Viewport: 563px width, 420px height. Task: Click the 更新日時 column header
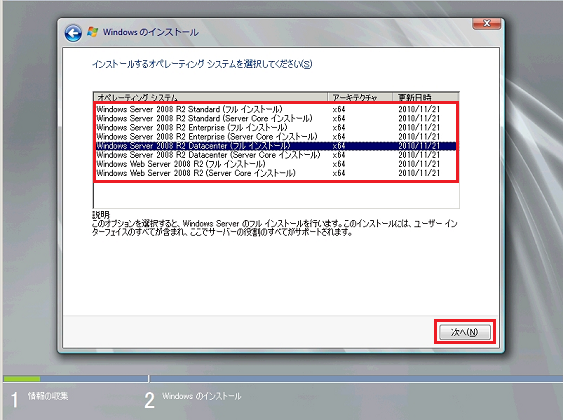[x=425, y=97]
